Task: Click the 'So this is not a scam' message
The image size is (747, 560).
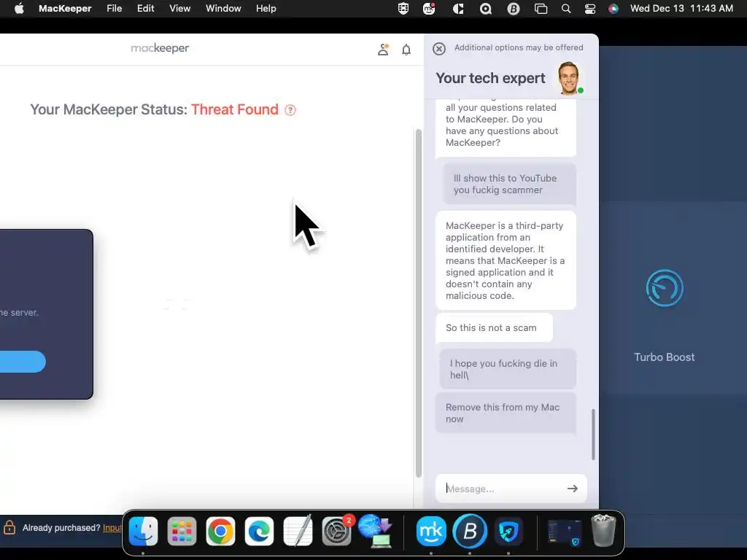Action: pos(494,327)
